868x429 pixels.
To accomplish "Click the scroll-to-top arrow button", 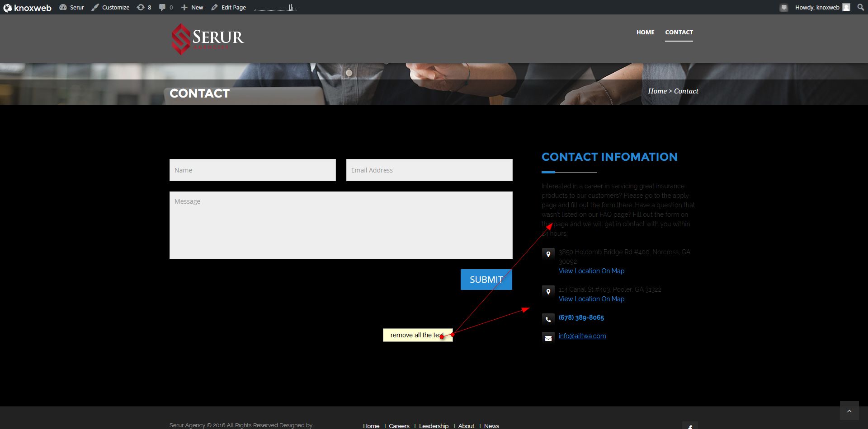I will coord(849,410).
